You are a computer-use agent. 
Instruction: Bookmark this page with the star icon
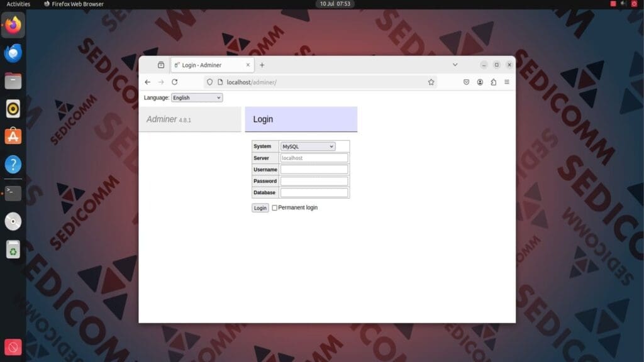(x=432, y=82)
